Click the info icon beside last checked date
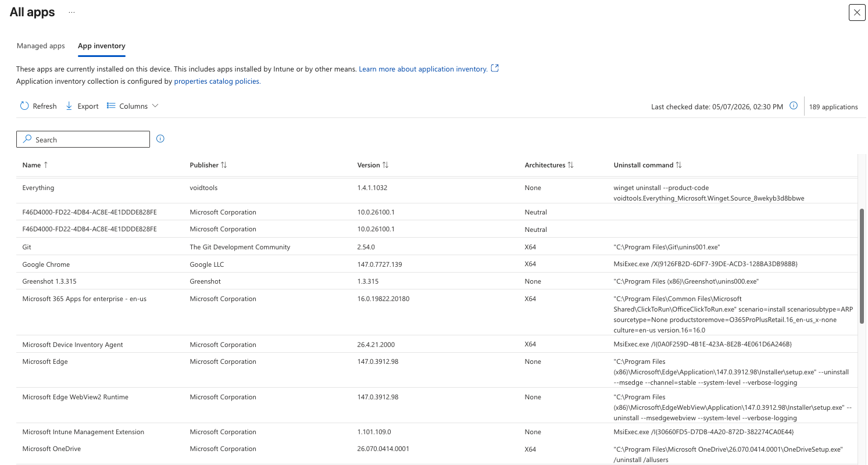The height and width of the screenshot is (465, 868). pos(793,106)
